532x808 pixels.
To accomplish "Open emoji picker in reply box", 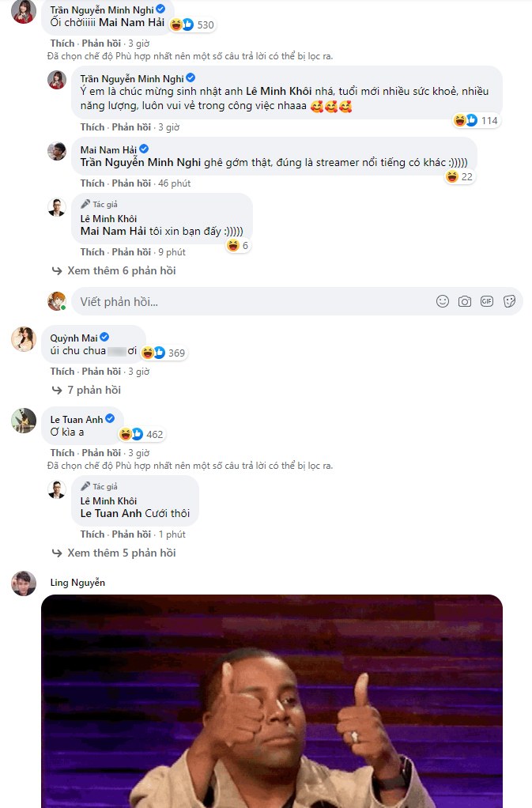I will click(443, 301).
